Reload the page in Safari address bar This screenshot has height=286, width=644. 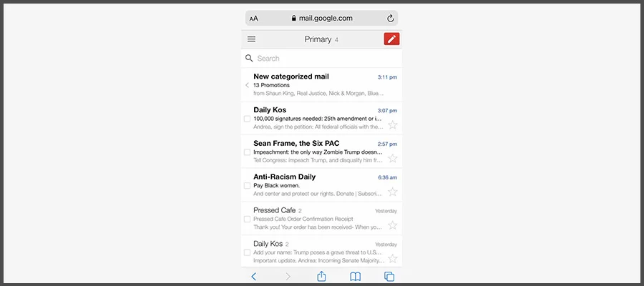[x=390, y=19]
